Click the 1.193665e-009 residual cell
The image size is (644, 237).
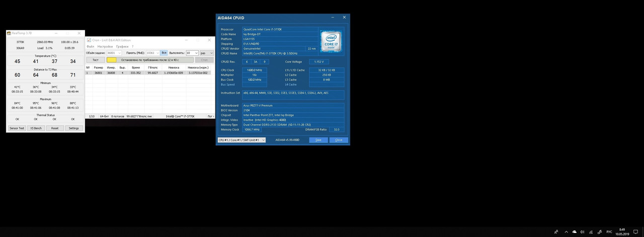point(173,72)
